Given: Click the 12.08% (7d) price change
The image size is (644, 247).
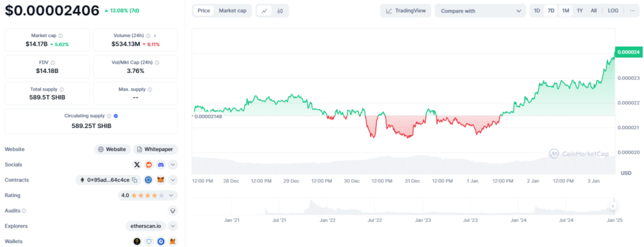Looking at the screenshot, I should click(121, 10).
